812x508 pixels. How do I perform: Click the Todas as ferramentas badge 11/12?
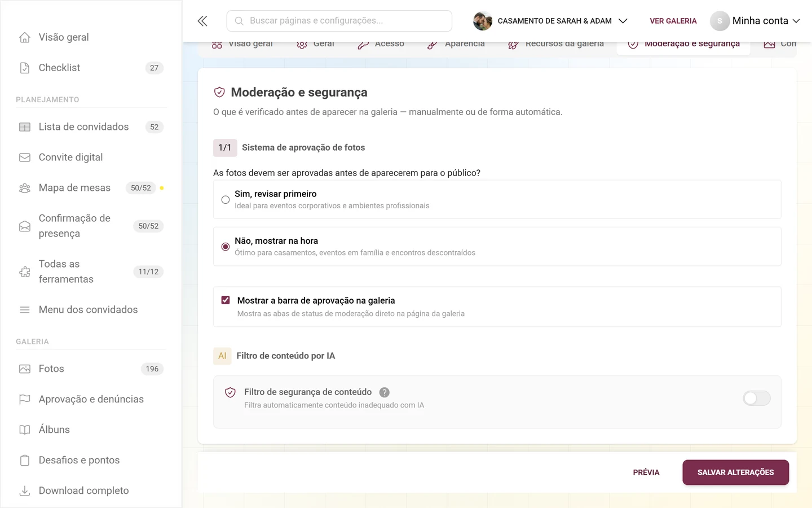pyautogui.click(x=149, y=272)
